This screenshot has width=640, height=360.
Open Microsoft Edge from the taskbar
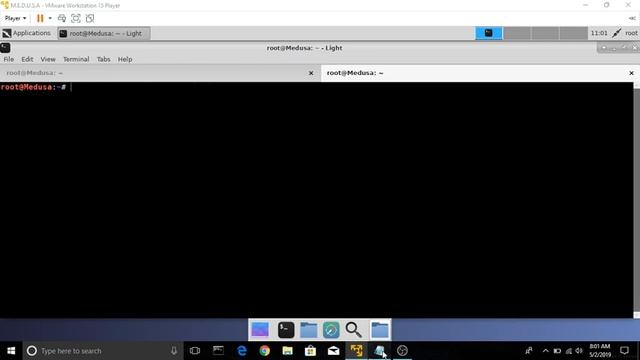pos(242,351)
